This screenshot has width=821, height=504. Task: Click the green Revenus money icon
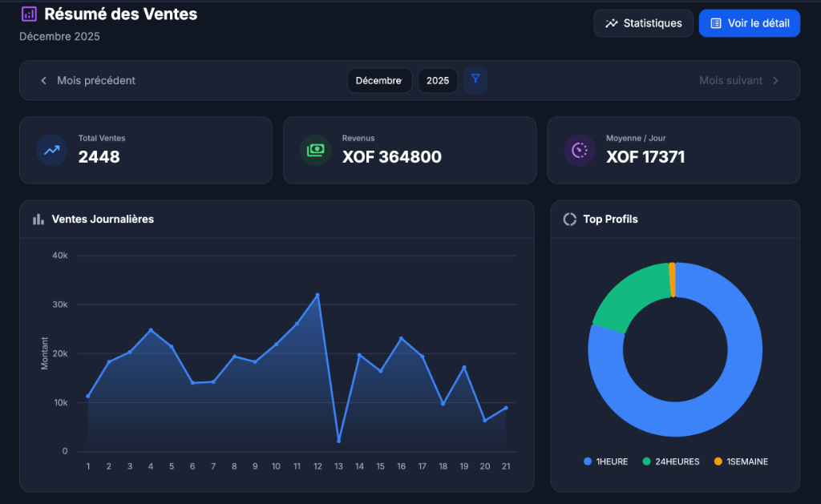[x=315, y=150]
